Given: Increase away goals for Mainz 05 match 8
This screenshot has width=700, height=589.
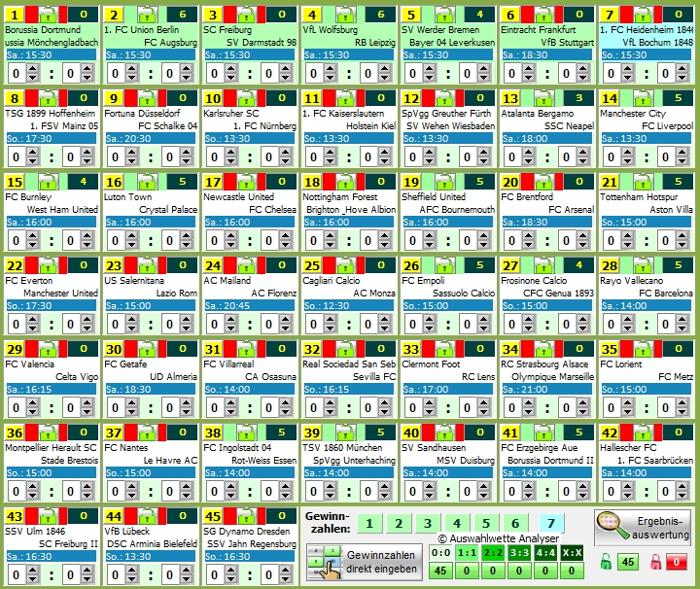Looking at the screenshot, I should pyautogui.click(x=87, y=153).
